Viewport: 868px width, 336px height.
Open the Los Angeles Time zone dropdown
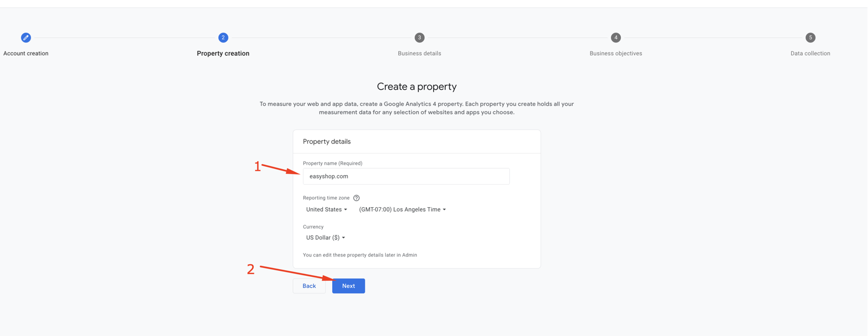[x=402, y=209]
